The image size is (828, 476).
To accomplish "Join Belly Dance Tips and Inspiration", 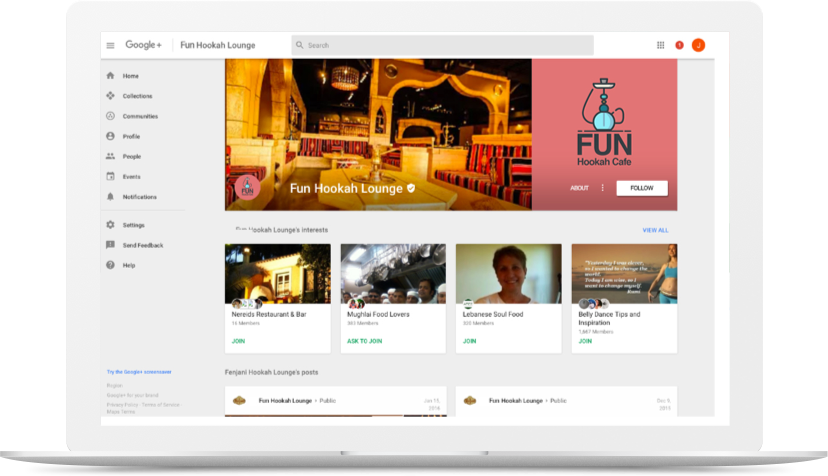I will [x=585, y=341].
